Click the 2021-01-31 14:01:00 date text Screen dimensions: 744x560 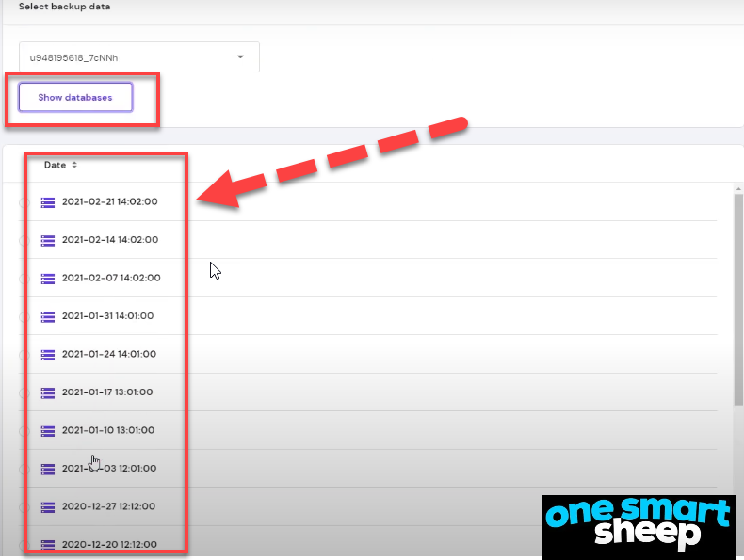pos(107,316)
